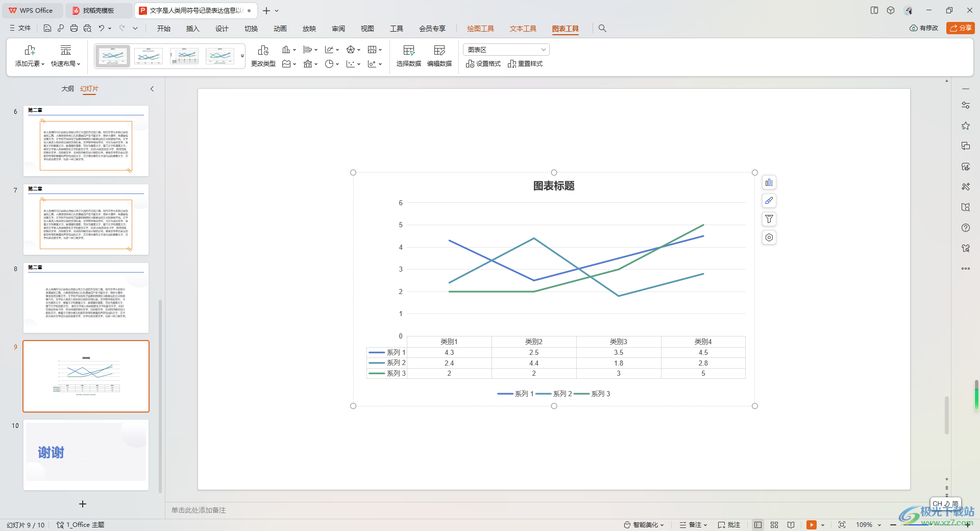The image size is (980, 531).
Task: Click the sidebar adjust sliders icon
Action: click(x=966, y=105)
